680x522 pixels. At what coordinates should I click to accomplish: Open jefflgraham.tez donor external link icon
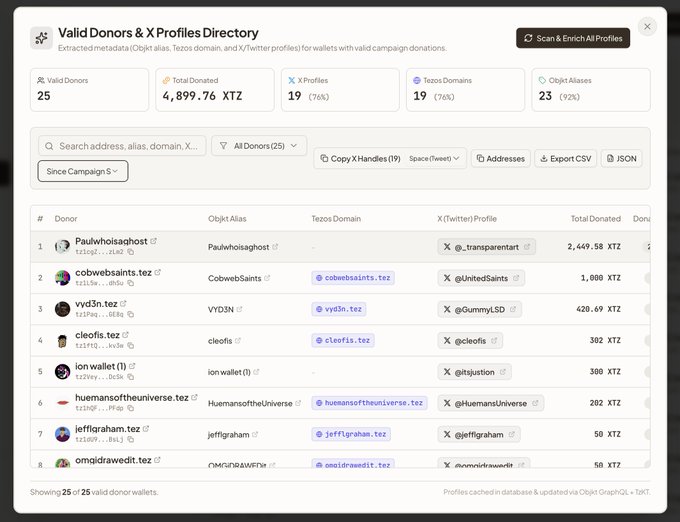tap(146, 428)
